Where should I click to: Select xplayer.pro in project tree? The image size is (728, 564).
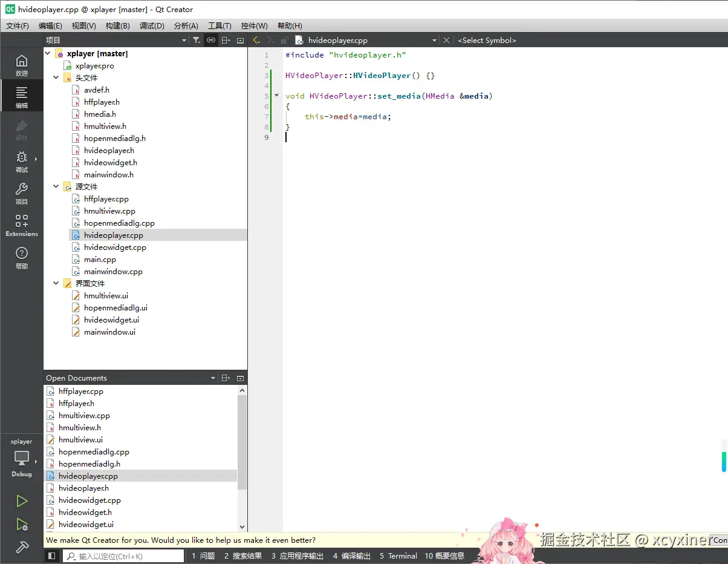94,65
